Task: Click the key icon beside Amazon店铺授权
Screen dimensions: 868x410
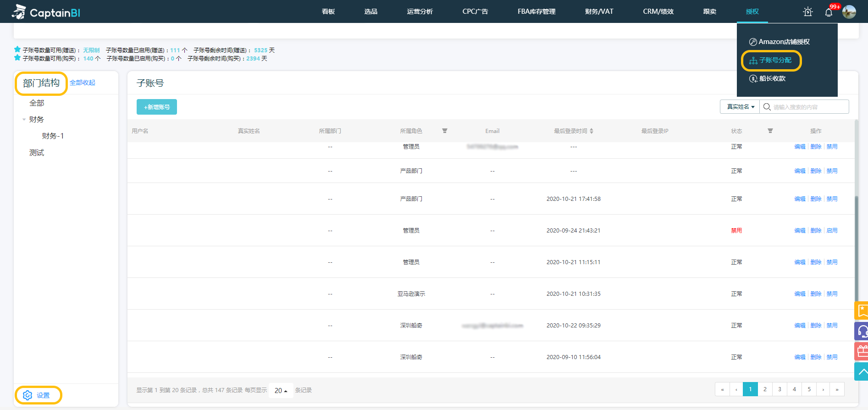Action: [x=753, y=42]
